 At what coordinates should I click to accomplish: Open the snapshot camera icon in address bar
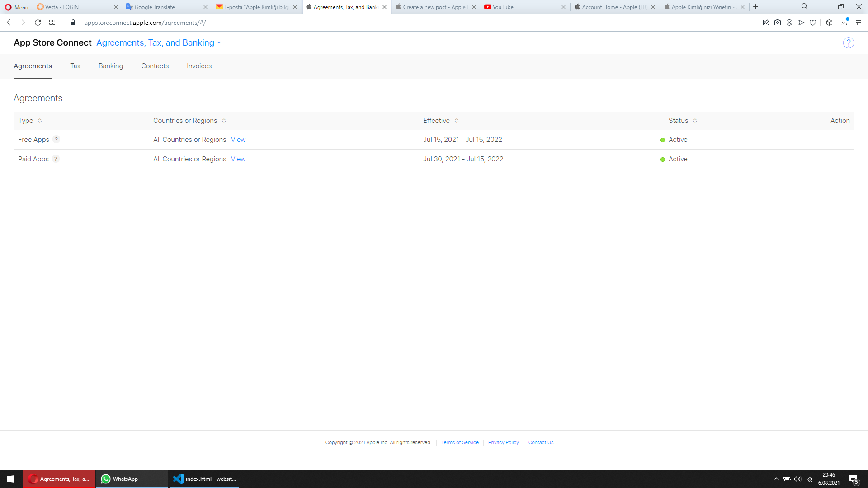778,23
